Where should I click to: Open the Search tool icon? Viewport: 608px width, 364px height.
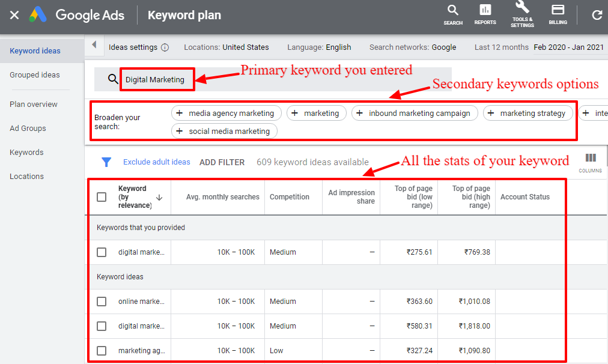tap(453, 11)
